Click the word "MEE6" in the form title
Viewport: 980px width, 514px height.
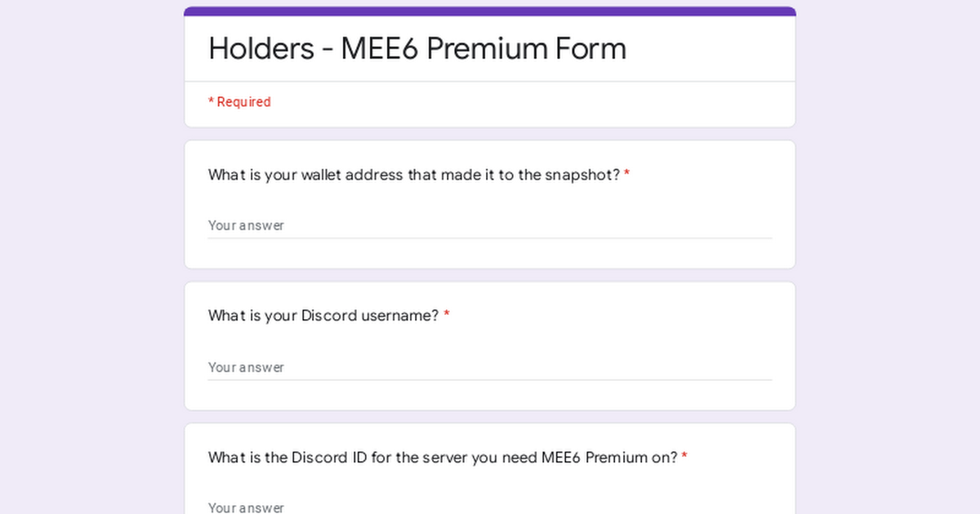[x=380, y=49]
